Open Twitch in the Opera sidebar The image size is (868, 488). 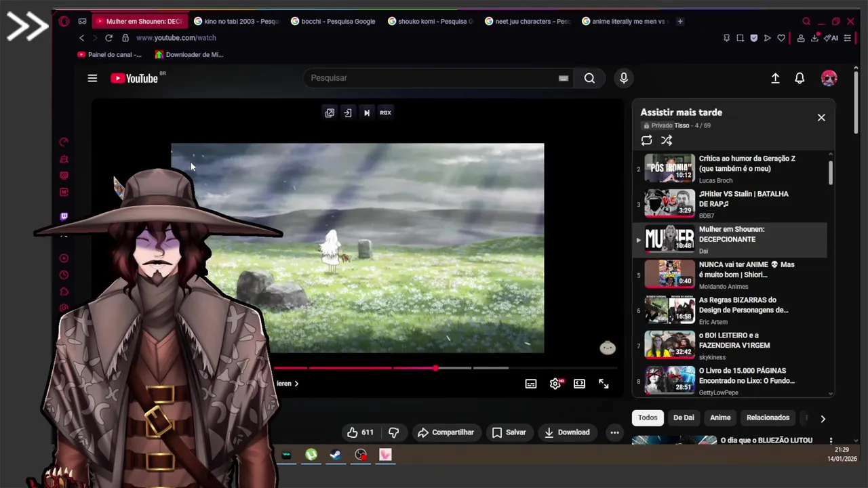coord(64,217)
